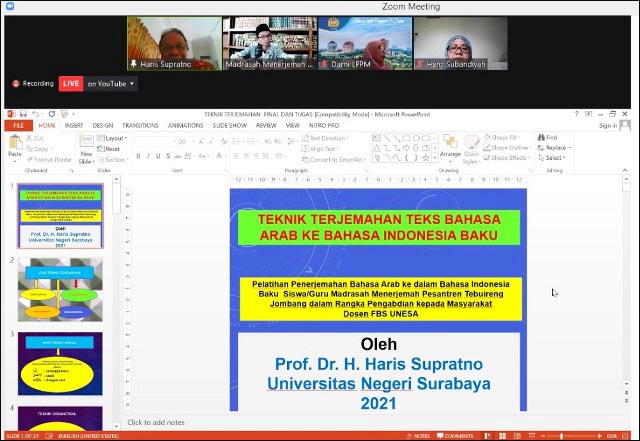Open the Quick Styles gallery

point(471,149)
